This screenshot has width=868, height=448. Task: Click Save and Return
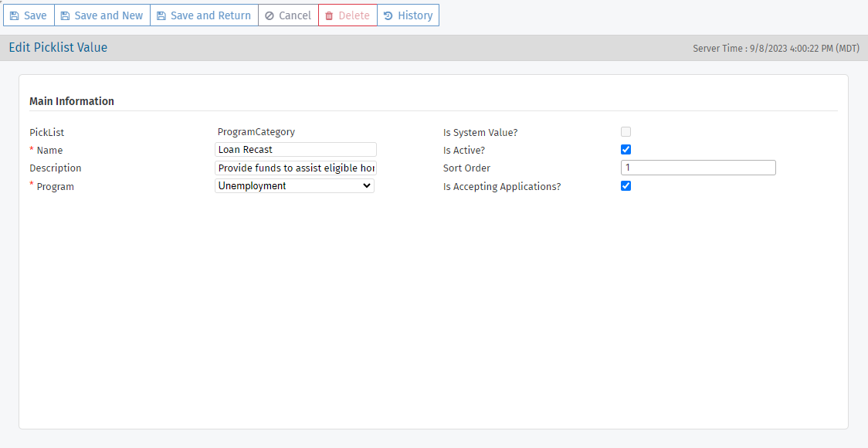click(204, 15)
